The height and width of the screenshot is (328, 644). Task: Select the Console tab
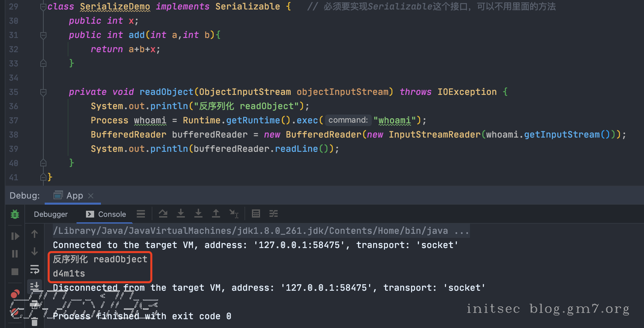click(x=106, y=214)
